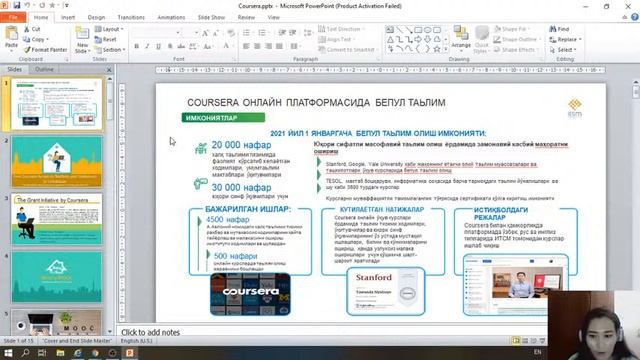Open taskbar Search magnifier
This screenshot has width=640, height=360.
[25, 353]
